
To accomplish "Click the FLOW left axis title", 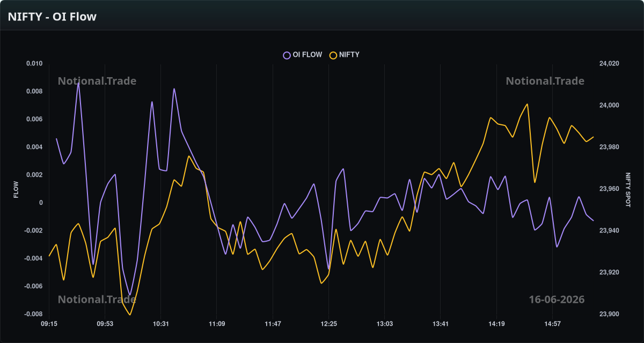I will coord(16,189).
